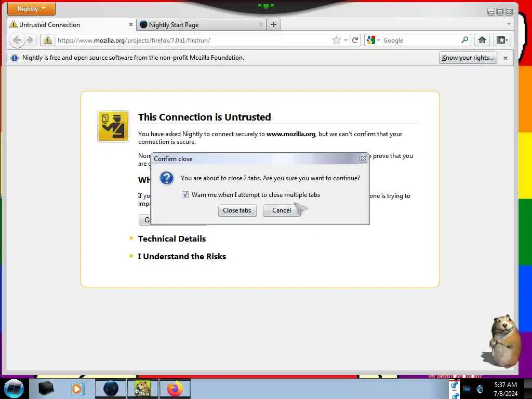Open the URL history dropdown arrow
The height and width of the screenshot is (399, 532).
point(345,41)
